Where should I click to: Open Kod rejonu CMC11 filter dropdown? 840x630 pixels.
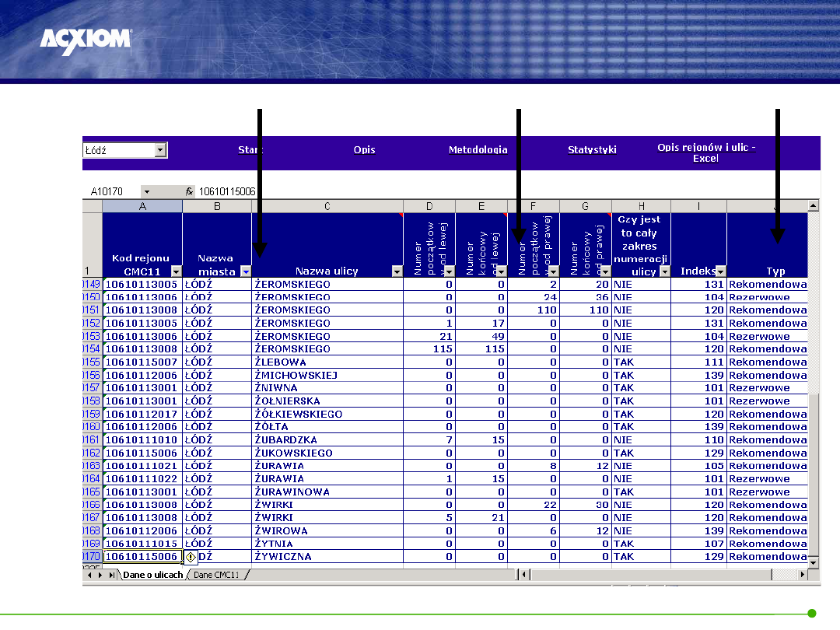(x=176, y=271)
